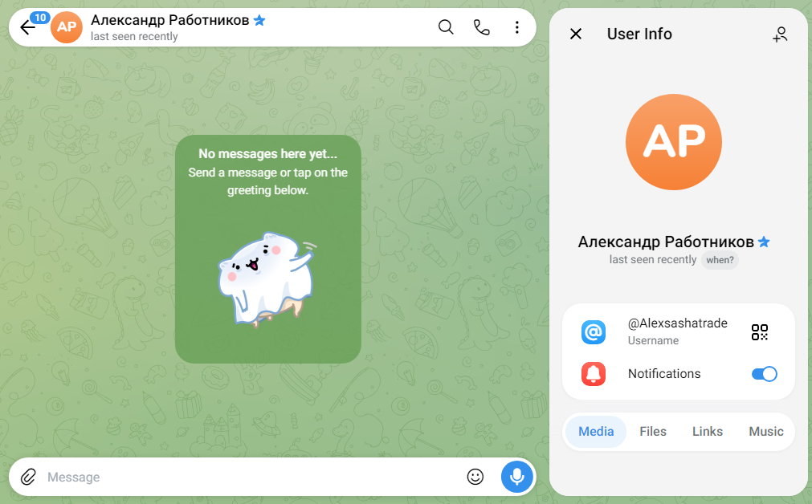Start a voice call with phone icon

pyautogui.click(x=482, y=27)
